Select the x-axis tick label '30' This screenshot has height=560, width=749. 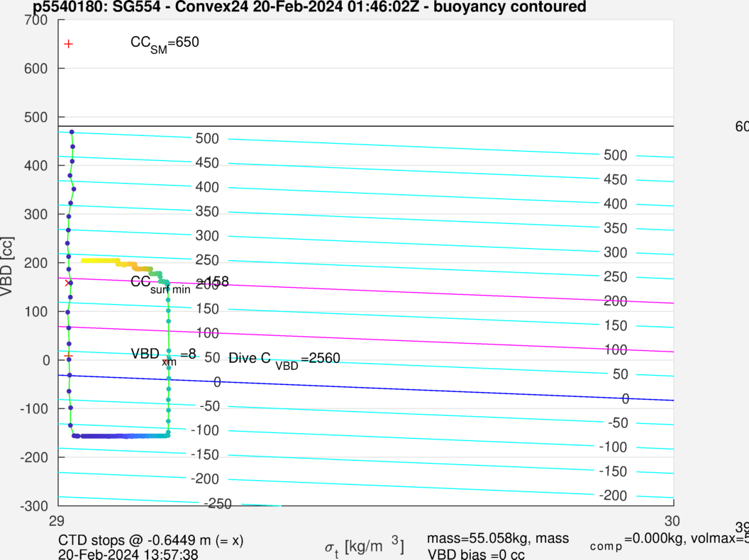[x=672, y=521]
